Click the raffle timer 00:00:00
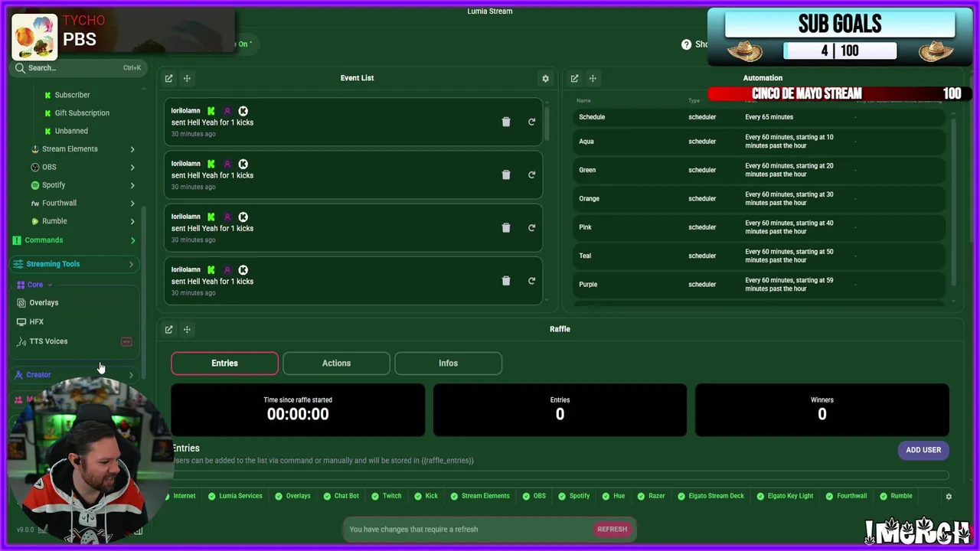The width and height of the screenshot is (980, 551). coord(298,414)
